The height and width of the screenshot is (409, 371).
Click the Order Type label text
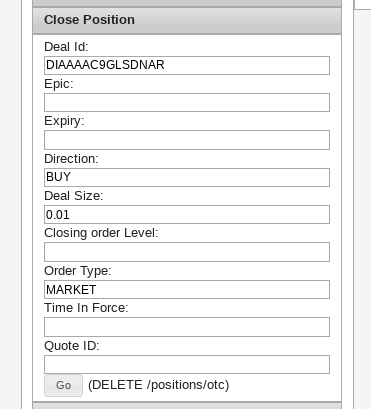(78, 271)
